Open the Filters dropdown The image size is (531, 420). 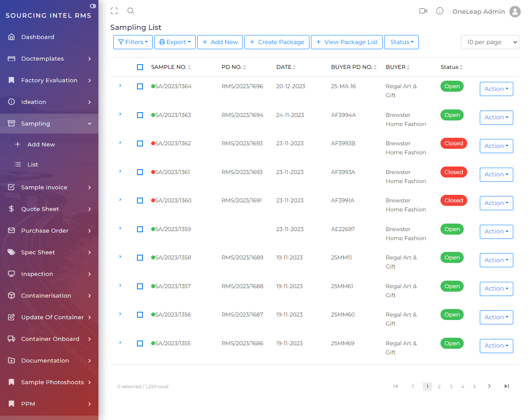point(133,42)
